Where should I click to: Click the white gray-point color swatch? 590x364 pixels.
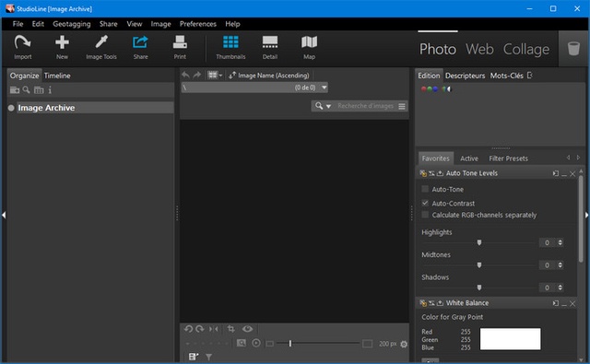(x=510, y=339)
